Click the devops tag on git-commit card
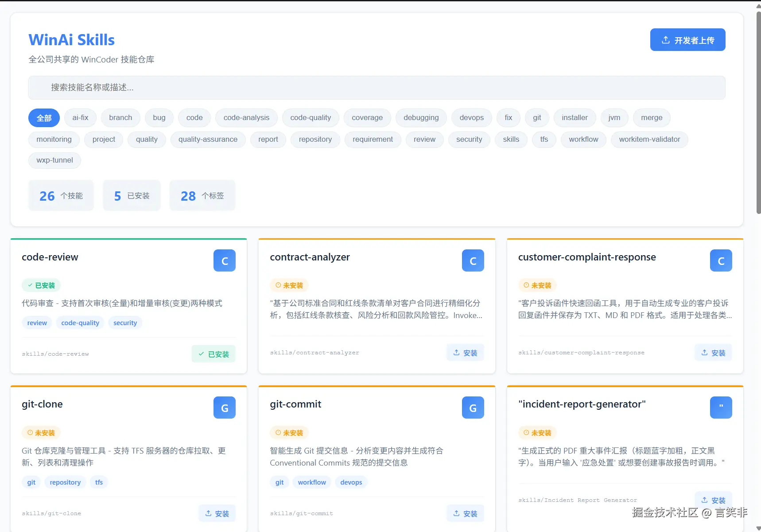 tap(351, 482)
